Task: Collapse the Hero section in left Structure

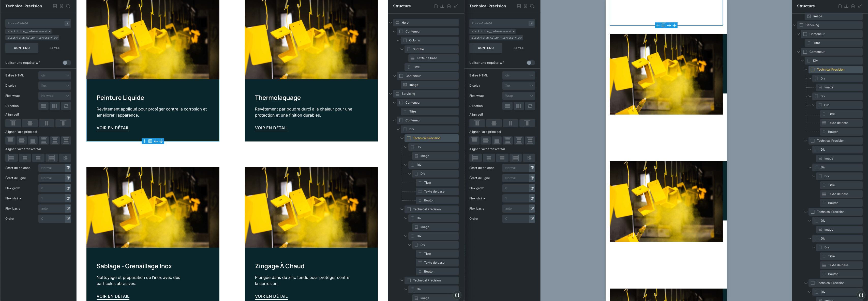Action: [x=391, y=23]
